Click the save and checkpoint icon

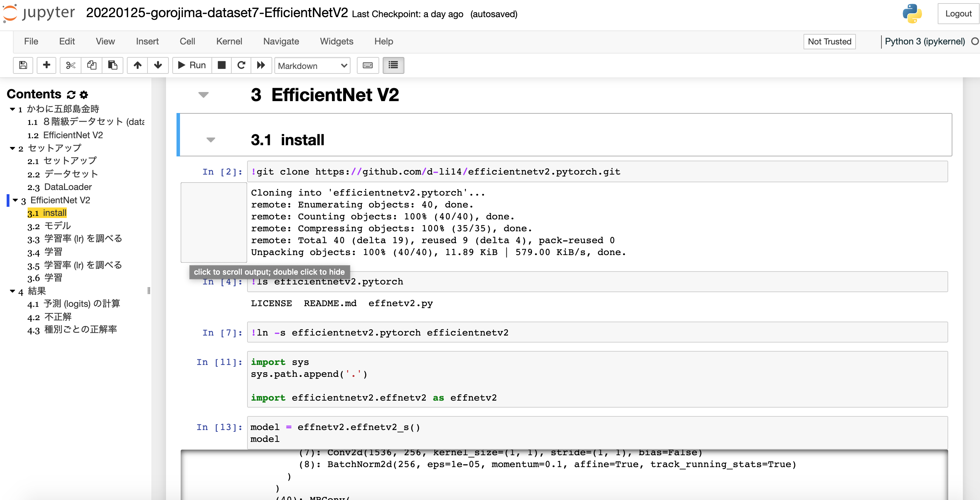coord(23,65)
